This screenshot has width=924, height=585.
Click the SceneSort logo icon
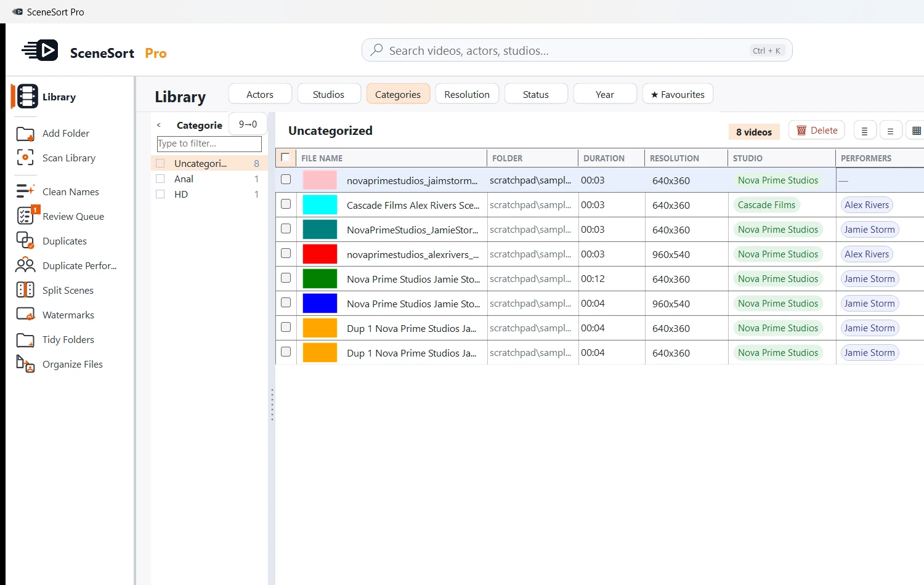click(40, 50)
